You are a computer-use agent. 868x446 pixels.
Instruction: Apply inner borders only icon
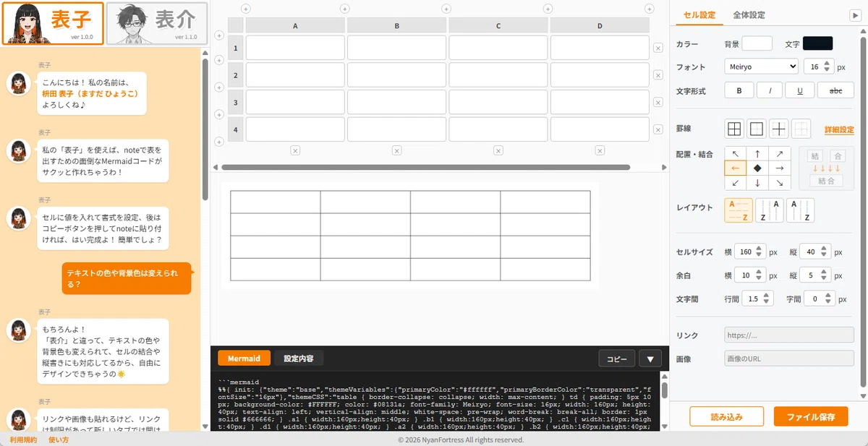point(779,129)
